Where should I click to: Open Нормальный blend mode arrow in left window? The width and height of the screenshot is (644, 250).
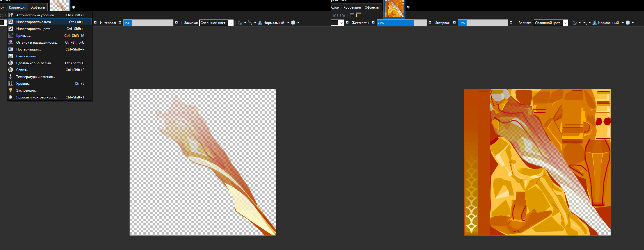(x=288, y=23)
